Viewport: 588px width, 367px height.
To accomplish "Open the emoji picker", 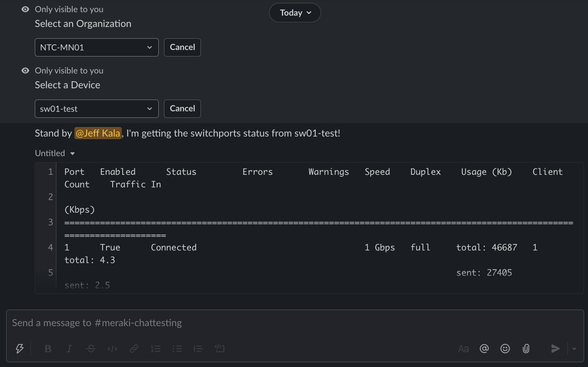I will tap(505, 348).
